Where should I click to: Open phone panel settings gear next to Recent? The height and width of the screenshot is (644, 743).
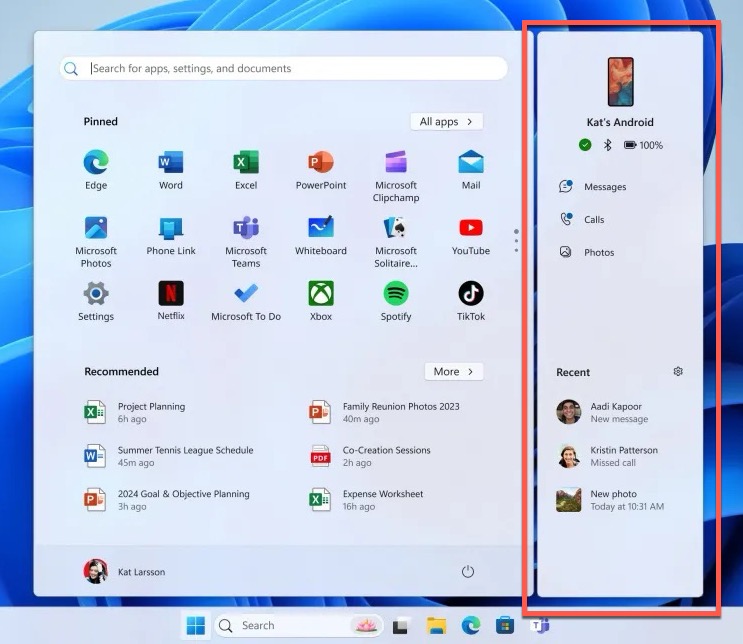click(678, 371)
